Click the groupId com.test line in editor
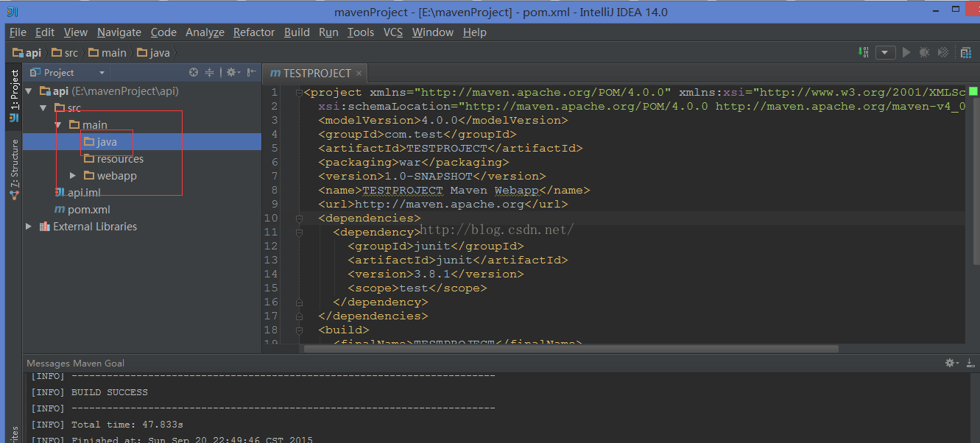 pyautogui.click(x=417, y=135)
